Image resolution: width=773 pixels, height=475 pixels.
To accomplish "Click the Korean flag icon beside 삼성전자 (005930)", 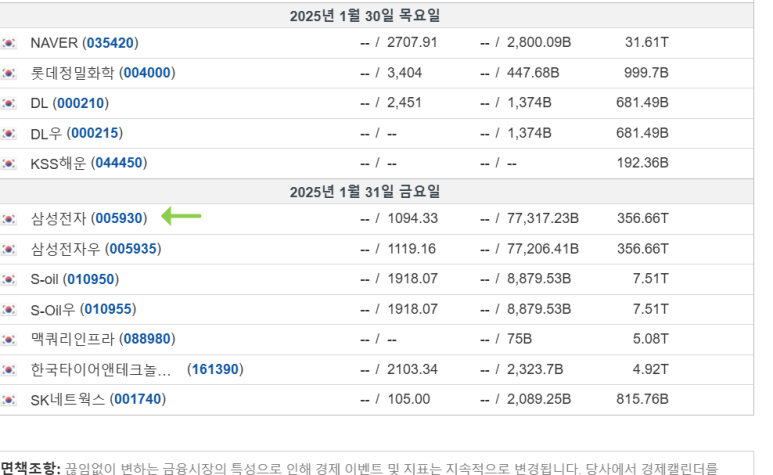I will (x=8, y=219).
